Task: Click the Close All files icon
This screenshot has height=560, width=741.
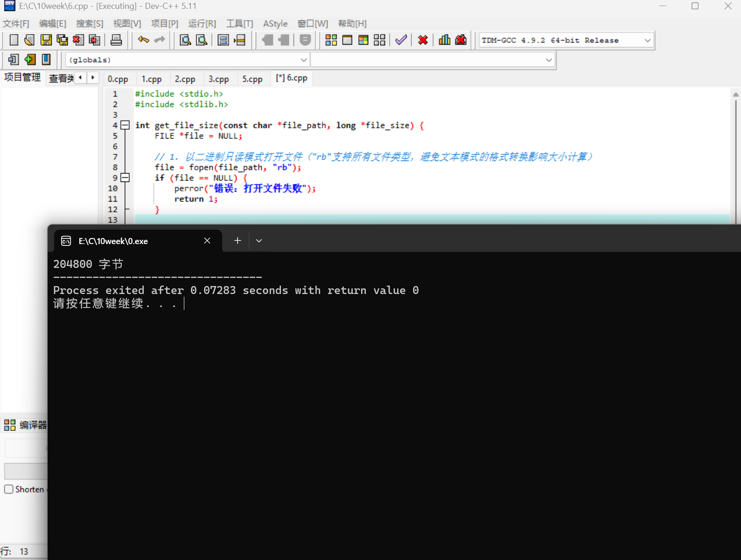Action: pyautogui.click(x=94, y=40)
